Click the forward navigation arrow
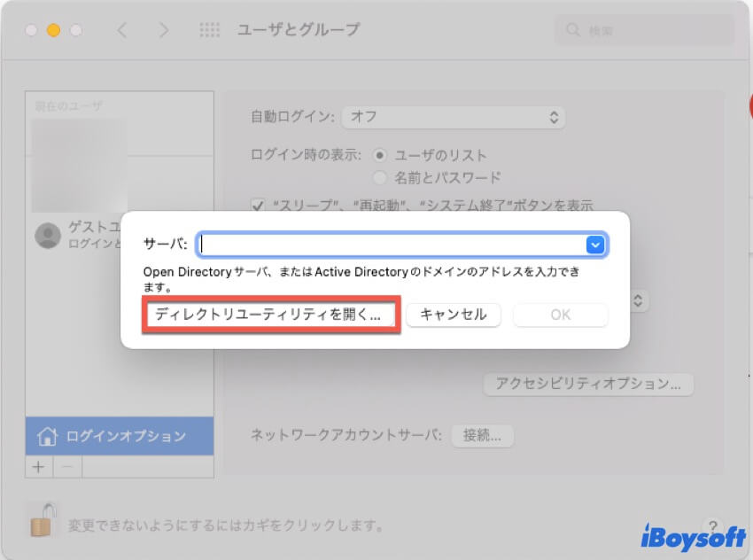Screen dimensions: 753x560 coord(164,29)
